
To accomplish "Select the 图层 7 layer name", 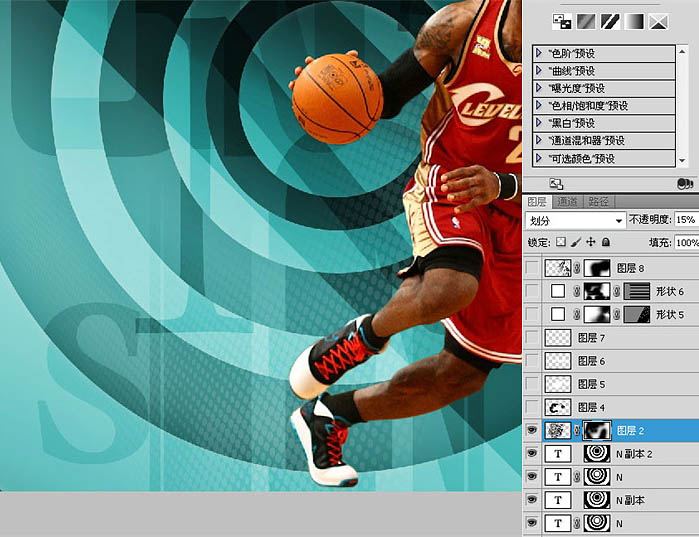I will (x=591, y=338).
